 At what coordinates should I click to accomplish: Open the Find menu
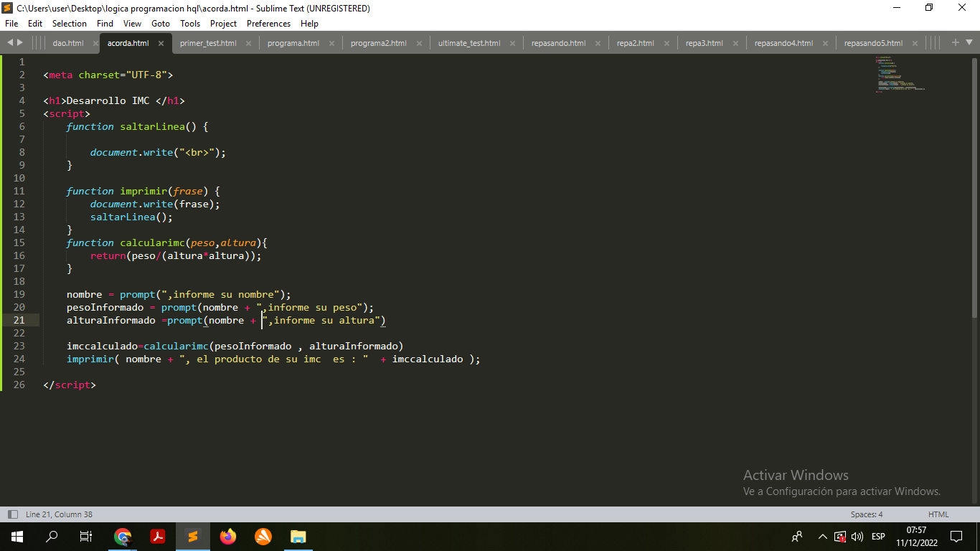[x=105, y=24]
